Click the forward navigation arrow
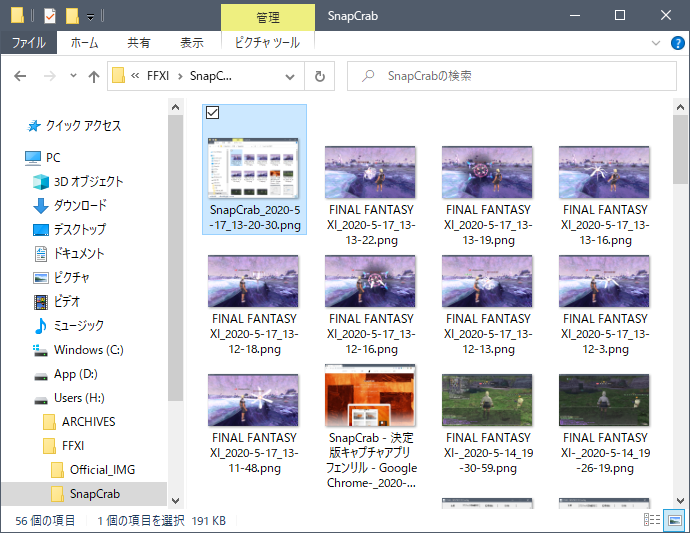This screenshot has height=533, width=690. click(x=49, y=76)
